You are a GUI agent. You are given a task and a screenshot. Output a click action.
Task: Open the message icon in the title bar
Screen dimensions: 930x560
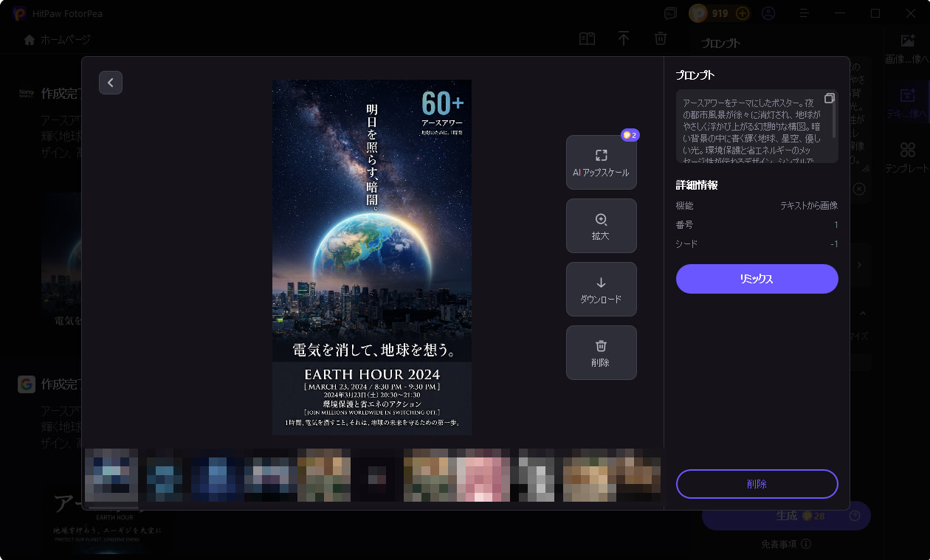tap(670, 13)
